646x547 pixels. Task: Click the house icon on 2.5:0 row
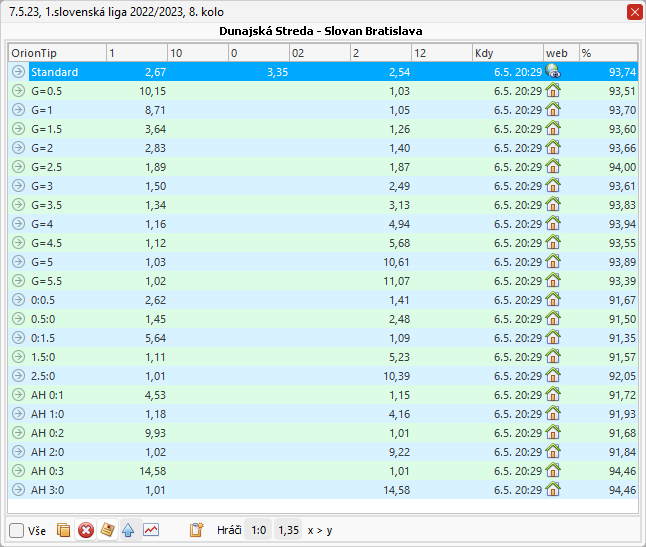(553, 375)
